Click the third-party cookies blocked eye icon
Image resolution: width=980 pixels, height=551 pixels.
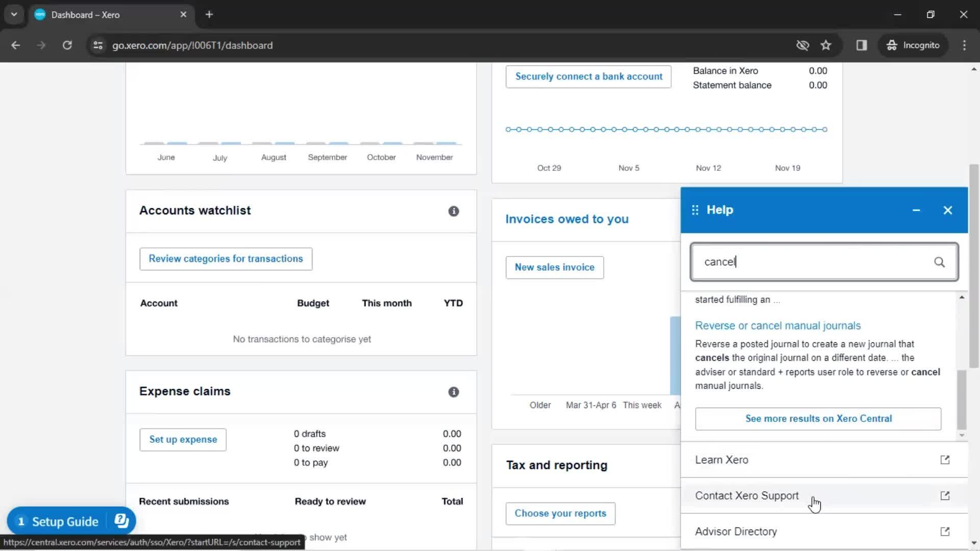802,45
